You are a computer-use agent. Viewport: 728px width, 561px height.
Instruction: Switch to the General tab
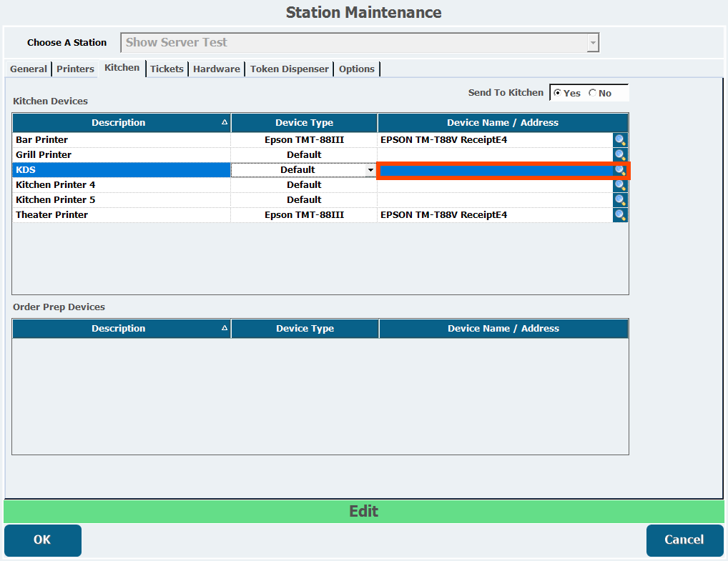[29, 69]
